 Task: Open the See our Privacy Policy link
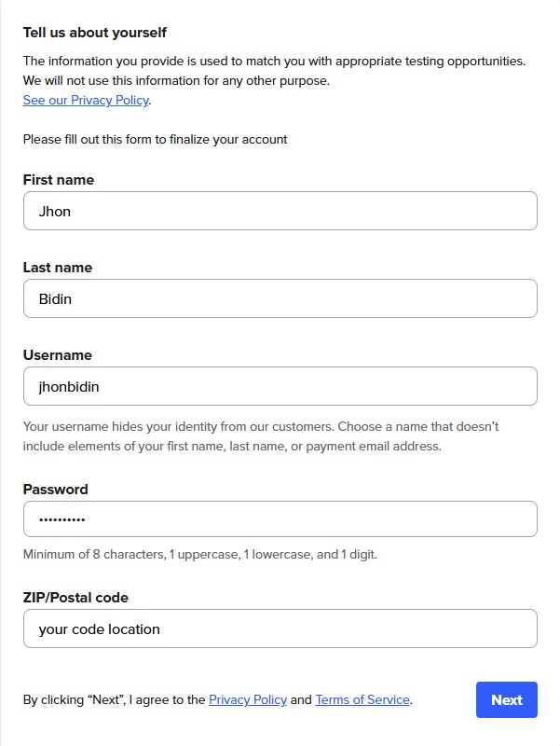[85, 100]
